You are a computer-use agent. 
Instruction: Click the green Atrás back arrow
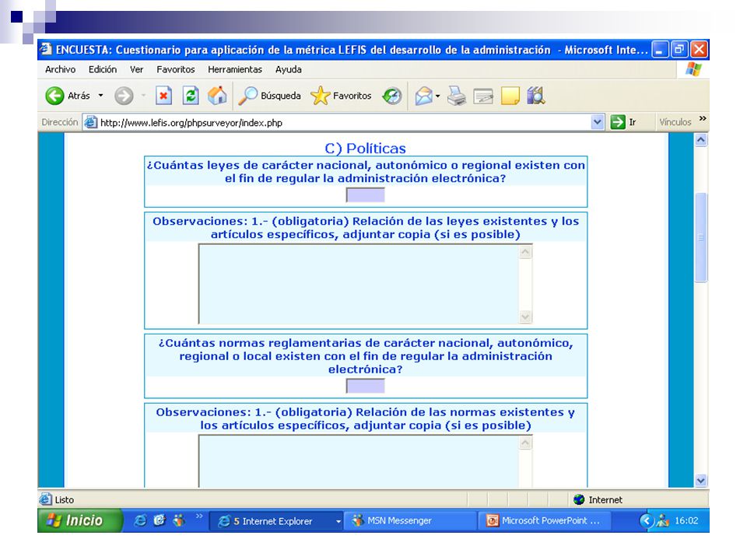click(54, 96)
